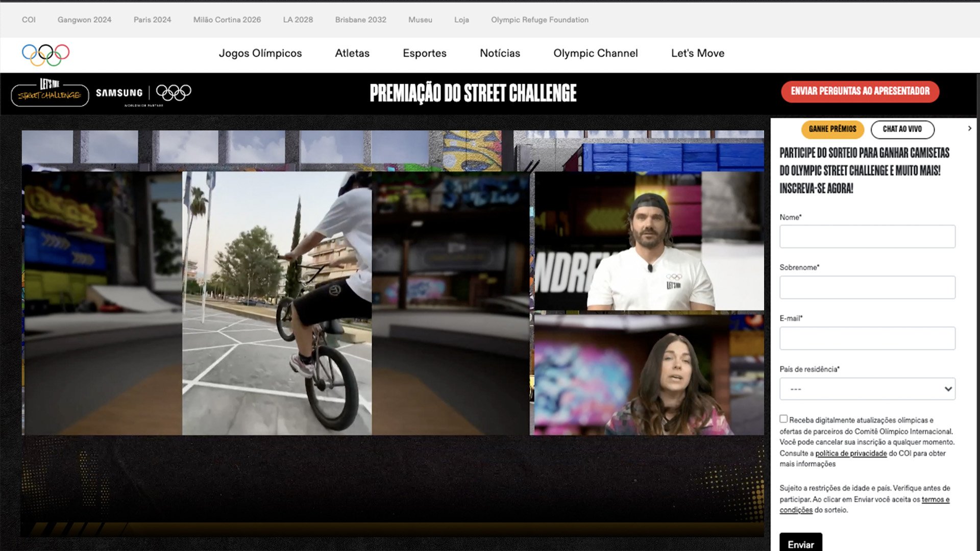Open the COI link in top bar
The image size is (980, 551).
29,20
